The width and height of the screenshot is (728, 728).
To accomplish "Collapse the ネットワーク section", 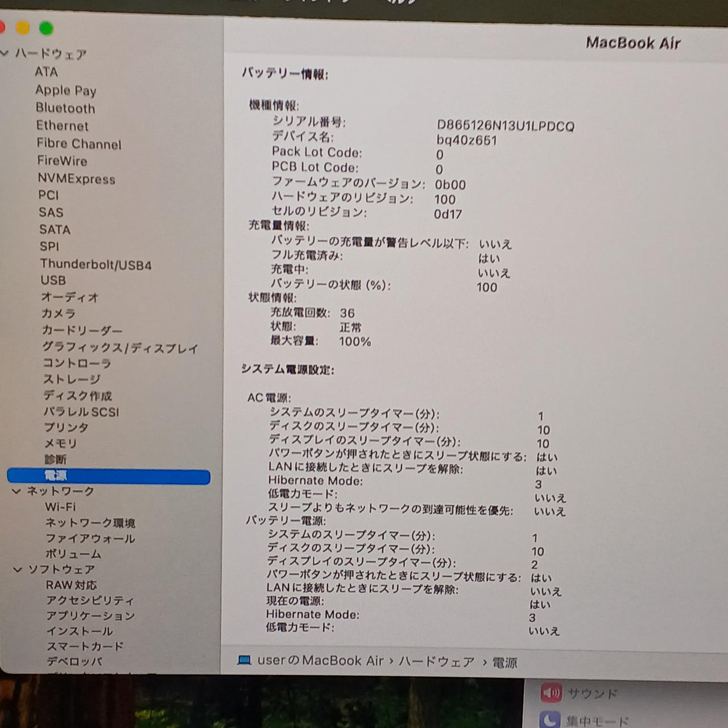I will click(16, 491).
